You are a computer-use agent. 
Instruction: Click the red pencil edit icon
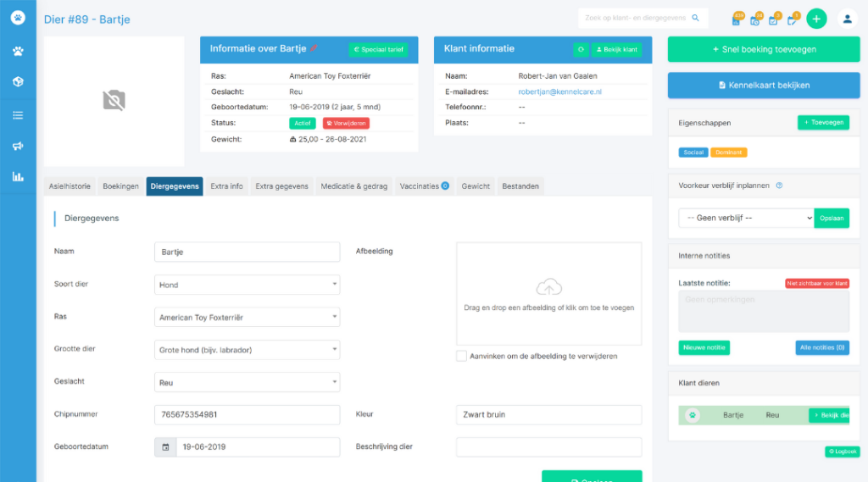314,48
